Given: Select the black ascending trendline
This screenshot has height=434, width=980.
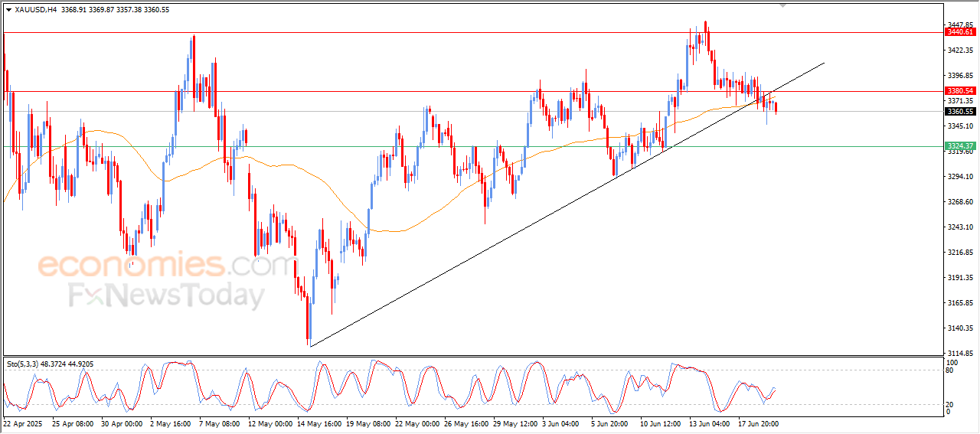Looking at the screenshot, I should point(567,204).
